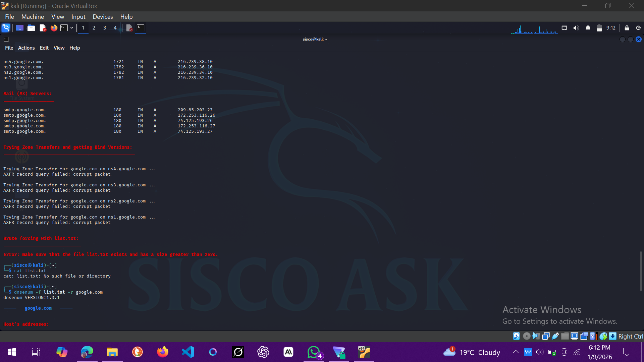644x362 pixels.
Task: Open Kali network connection tray icon
Action: pyautogui.click(x=565, y=28)
